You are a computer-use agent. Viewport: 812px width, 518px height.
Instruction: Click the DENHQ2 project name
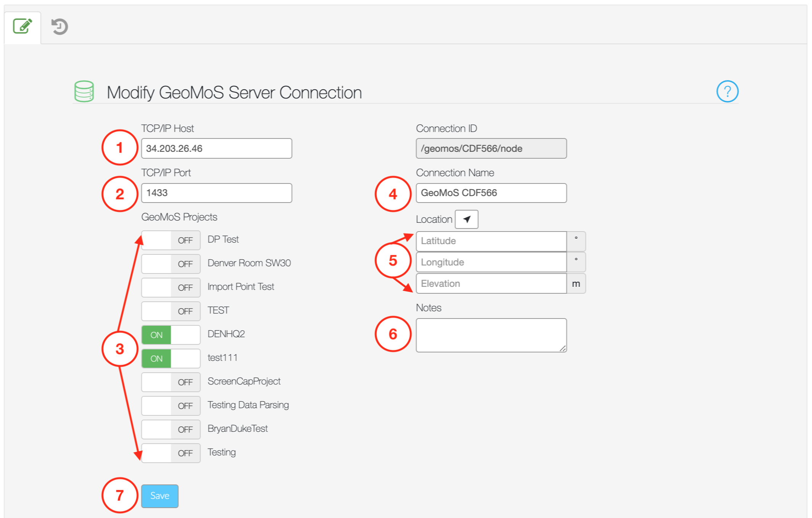(x=226, y=334)
